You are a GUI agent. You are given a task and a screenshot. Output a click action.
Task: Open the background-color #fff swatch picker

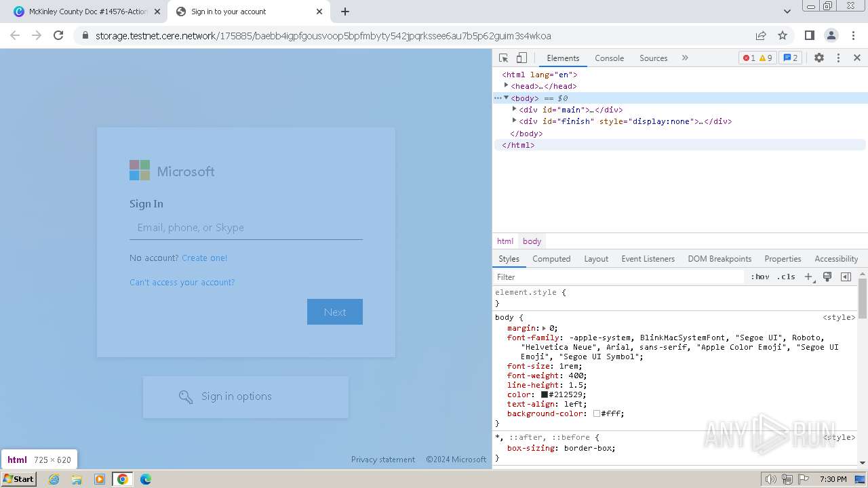point(597,413)
